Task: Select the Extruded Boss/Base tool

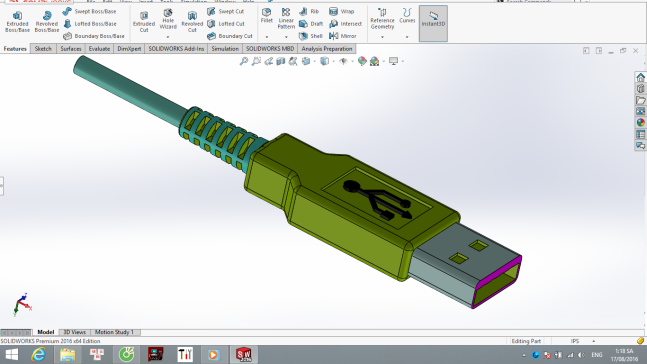Action: click(17, 21)
